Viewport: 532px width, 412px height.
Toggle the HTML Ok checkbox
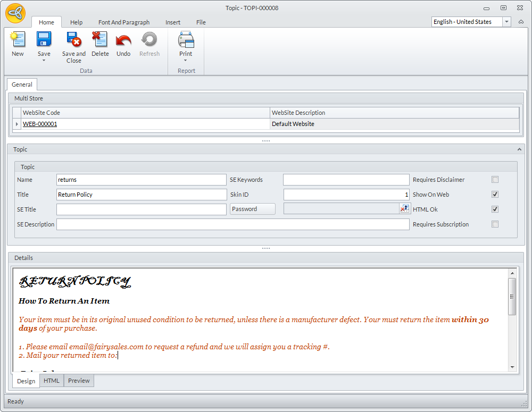click(x=495, y=209)
